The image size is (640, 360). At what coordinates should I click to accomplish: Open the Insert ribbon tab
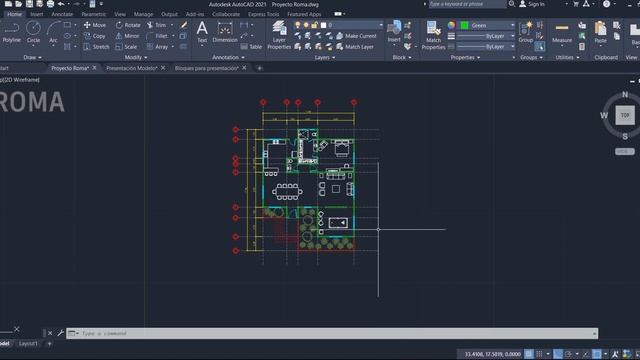(36, 14)
